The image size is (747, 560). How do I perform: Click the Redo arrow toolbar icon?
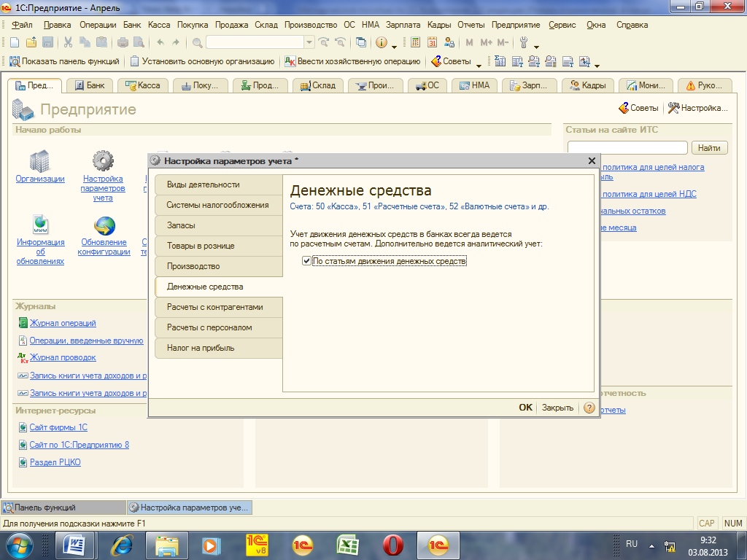[176, 42]
